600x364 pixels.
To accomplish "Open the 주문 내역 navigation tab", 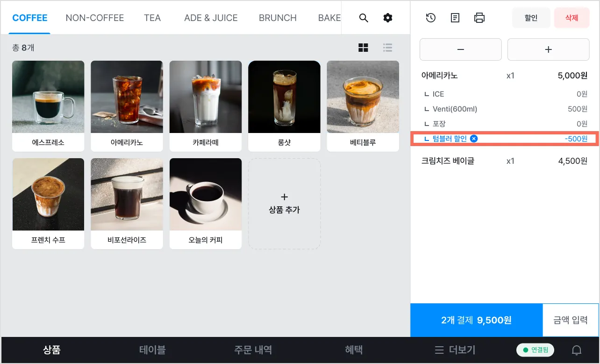I will 253,350.
